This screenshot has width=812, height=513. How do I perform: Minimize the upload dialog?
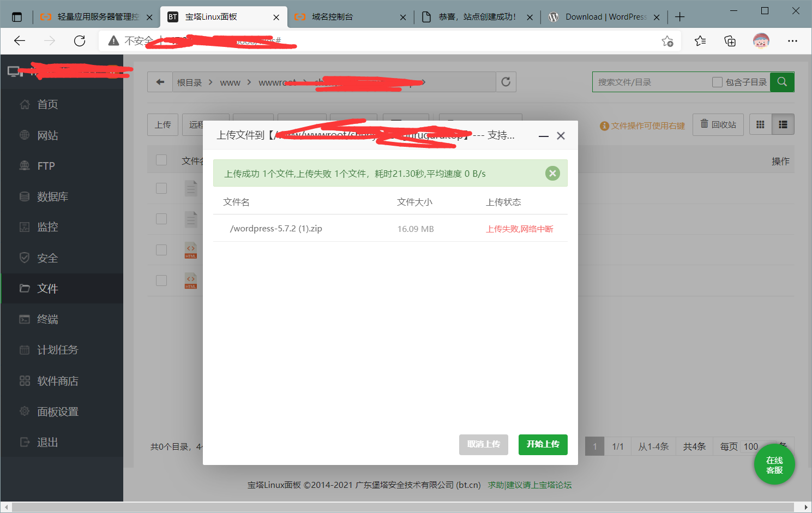coord(543,136)
